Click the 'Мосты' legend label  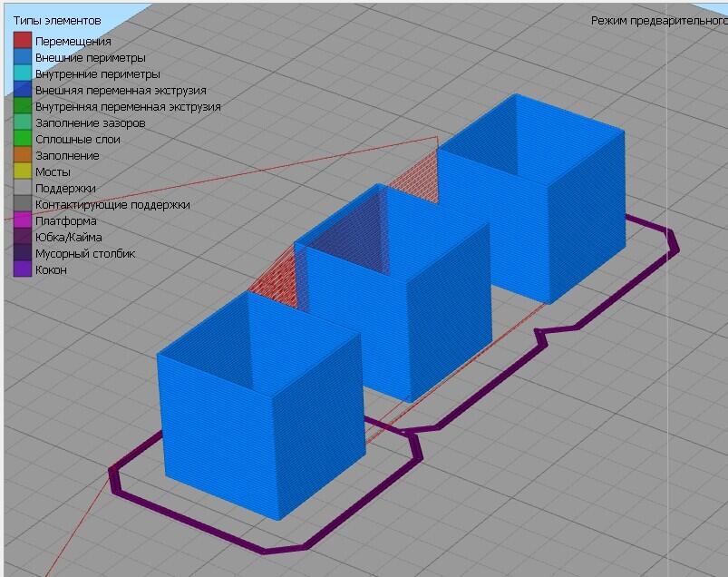click(53, 171)
